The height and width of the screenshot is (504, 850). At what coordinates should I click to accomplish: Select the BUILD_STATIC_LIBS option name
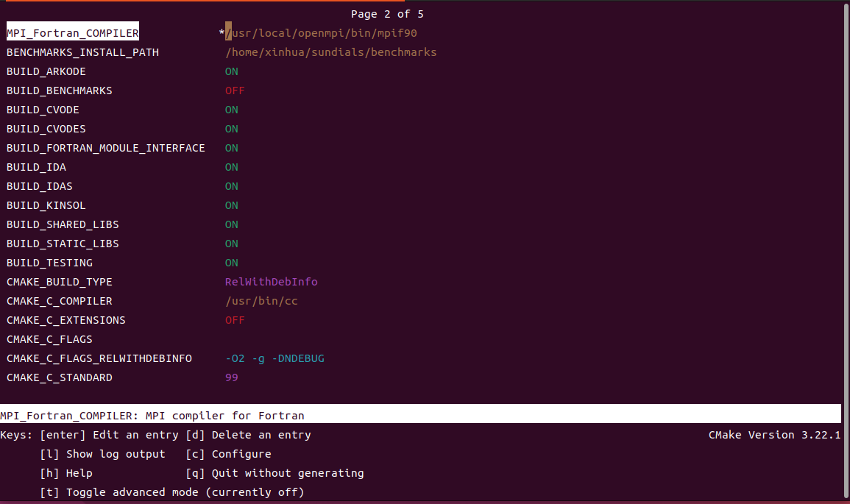pos(63,244)
